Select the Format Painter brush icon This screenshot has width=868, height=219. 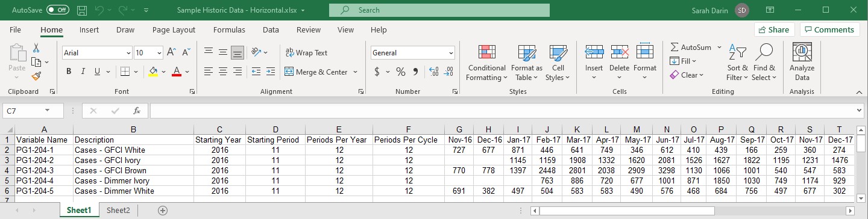36,76
